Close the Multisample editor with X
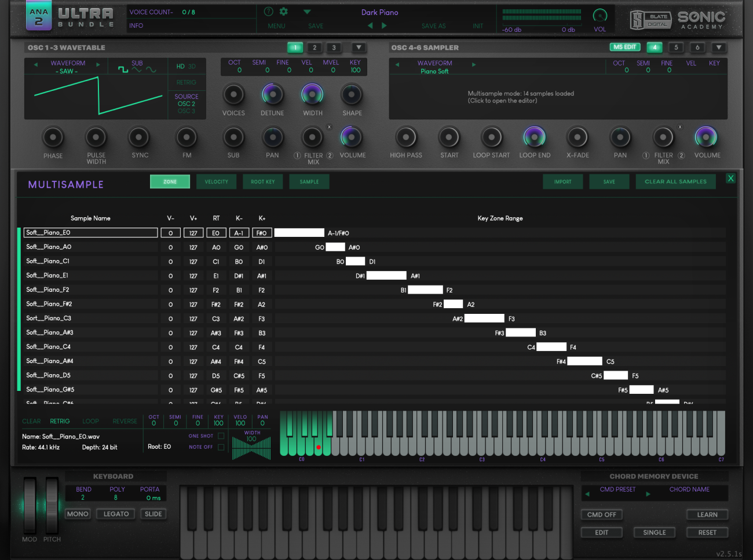Image resolution: width=753 pixels, height=560 pixels. (x=730, y=178)
